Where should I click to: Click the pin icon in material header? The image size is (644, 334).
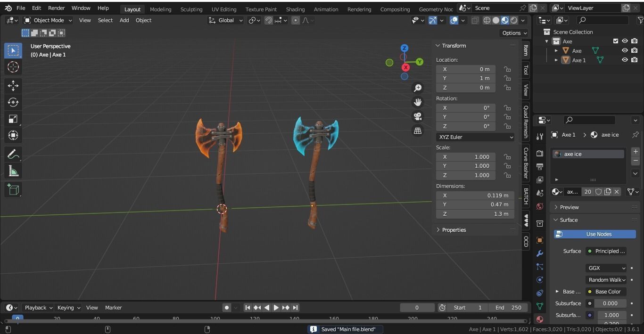click(635, 135)
